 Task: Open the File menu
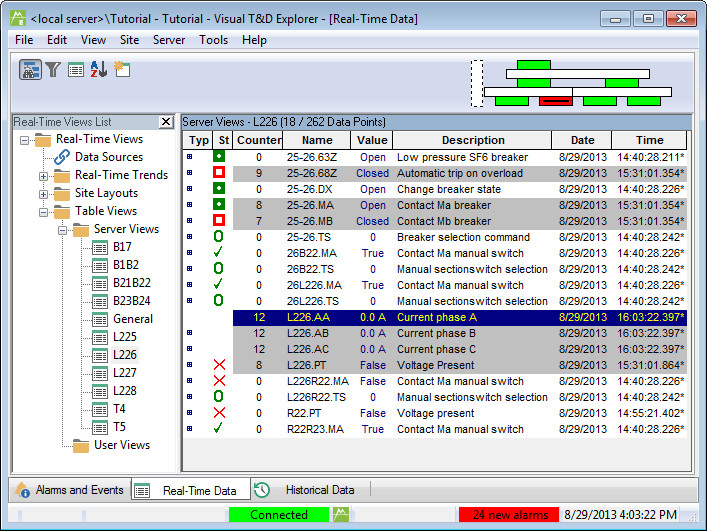click(24, 40)
